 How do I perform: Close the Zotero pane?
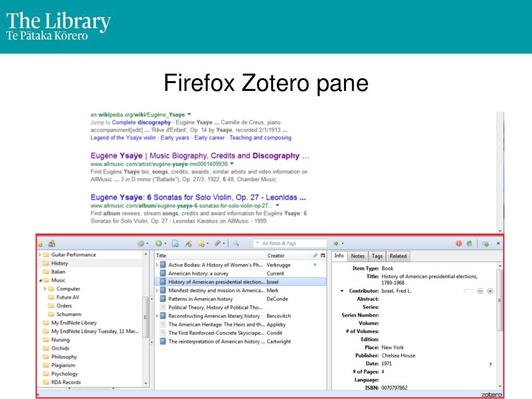pos(498,243)
